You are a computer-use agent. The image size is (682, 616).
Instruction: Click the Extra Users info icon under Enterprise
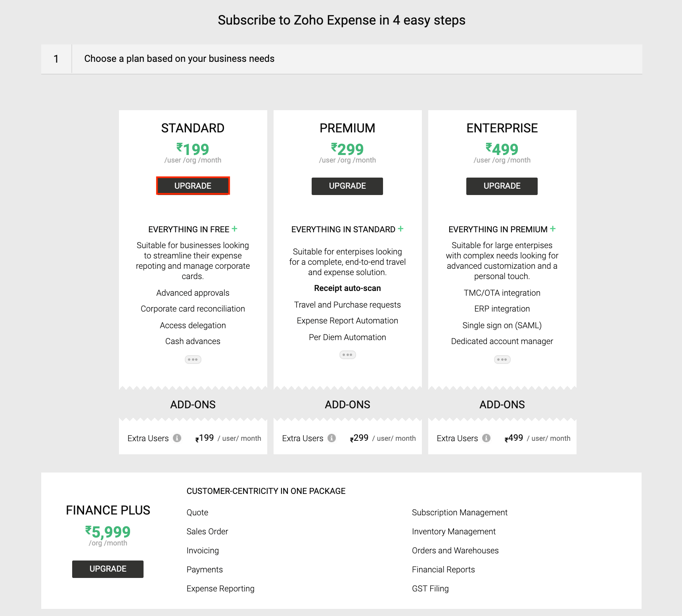click(x=486, y=438)
